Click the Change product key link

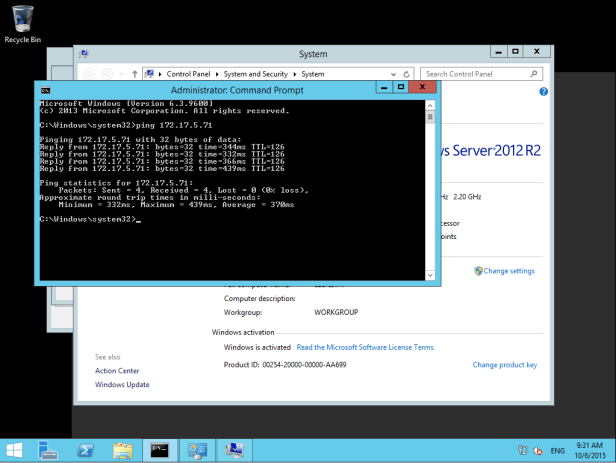pyautogui.click(x=505, y=365)
